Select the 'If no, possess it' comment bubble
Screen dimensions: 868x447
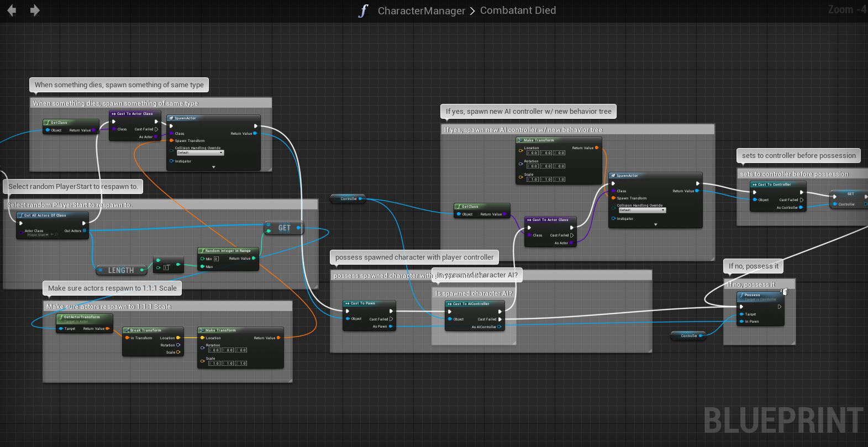coord(754,266)
